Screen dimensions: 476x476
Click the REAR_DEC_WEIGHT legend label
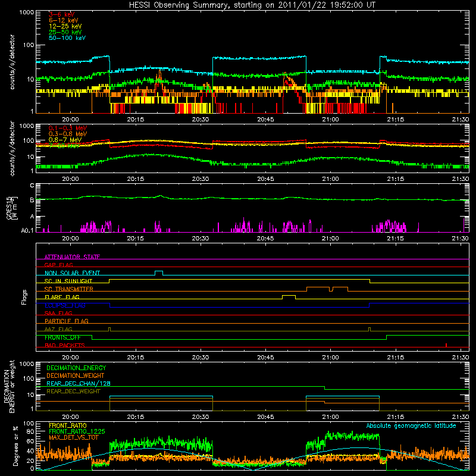click(x=73, y=392)
